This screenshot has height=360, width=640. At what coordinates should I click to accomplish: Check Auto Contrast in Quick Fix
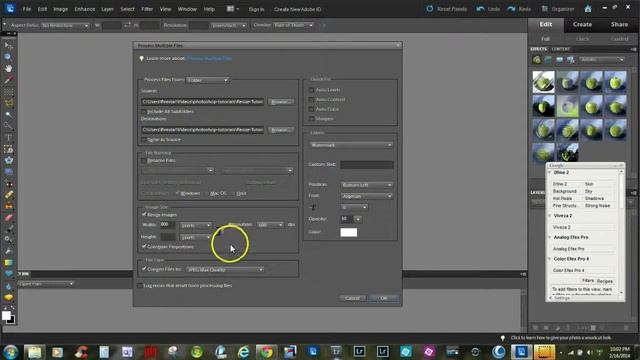pos(311,100)
